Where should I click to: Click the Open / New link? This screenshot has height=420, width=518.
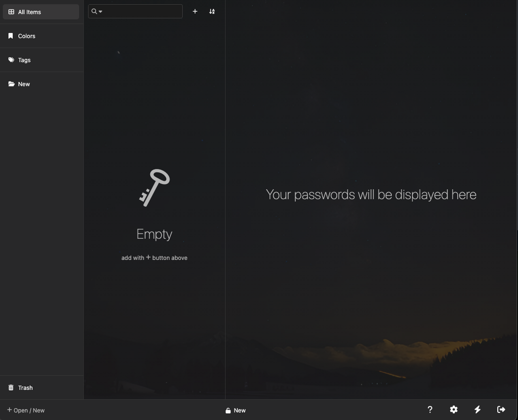click(26, 410)
